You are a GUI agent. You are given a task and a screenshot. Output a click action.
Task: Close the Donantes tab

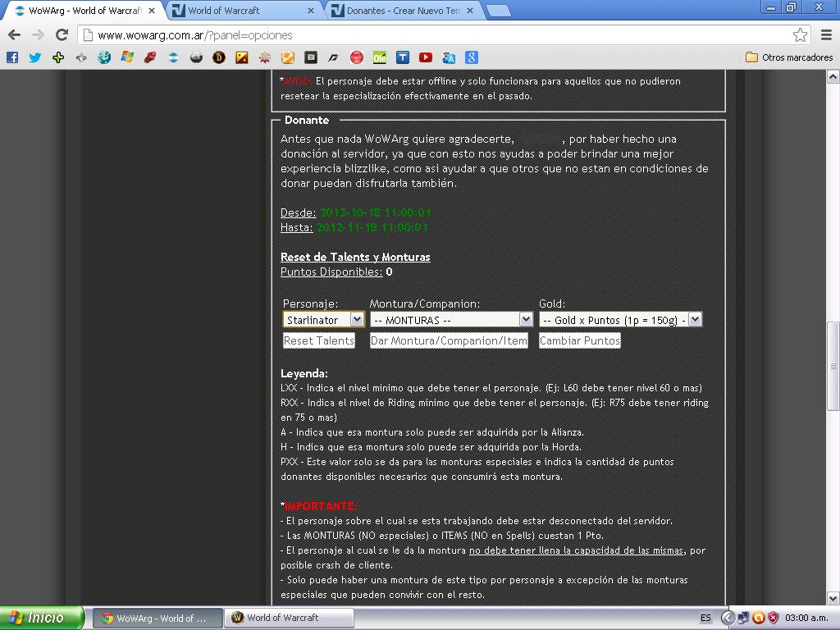[x=469, y=11]
